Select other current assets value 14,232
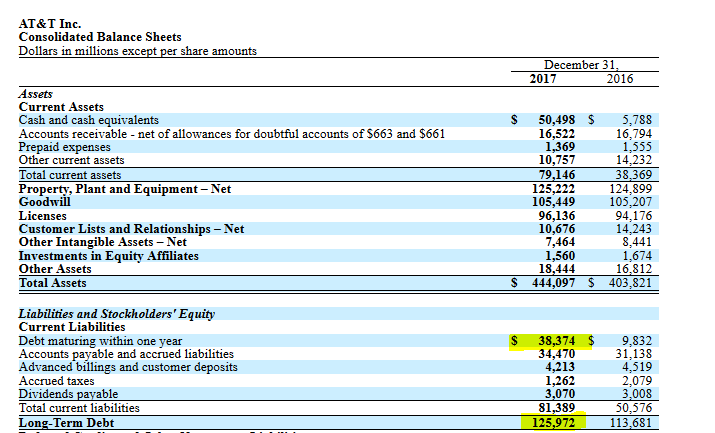715x433 pixels. click(x=634, y=160)
